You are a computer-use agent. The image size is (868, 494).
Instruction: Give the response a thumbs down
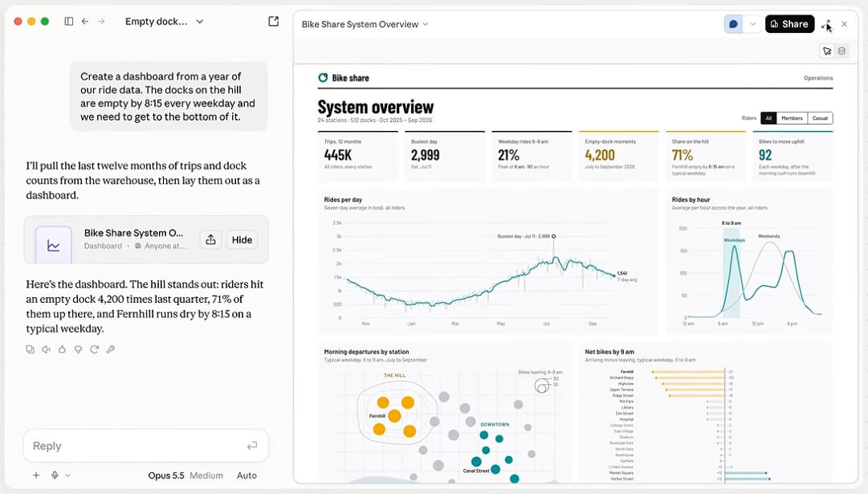(x=78, y=349)
